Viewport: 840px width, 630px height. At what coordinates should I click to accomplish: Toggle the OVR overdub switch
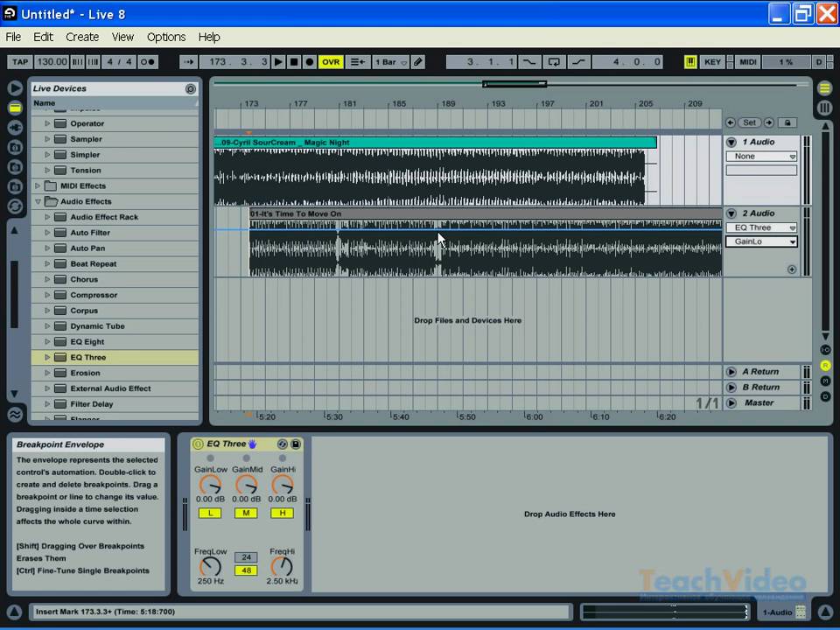tap(331, 62)
